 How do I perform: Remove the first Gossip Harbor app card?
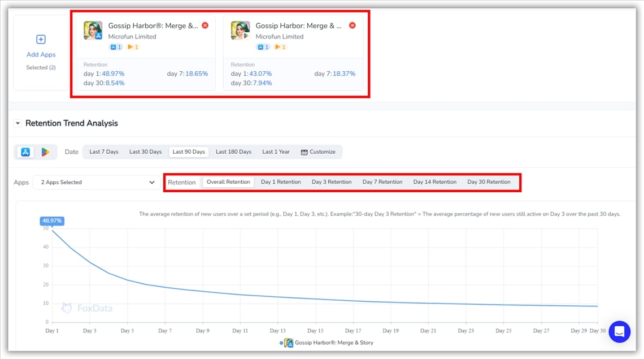(x=205, y=25)
